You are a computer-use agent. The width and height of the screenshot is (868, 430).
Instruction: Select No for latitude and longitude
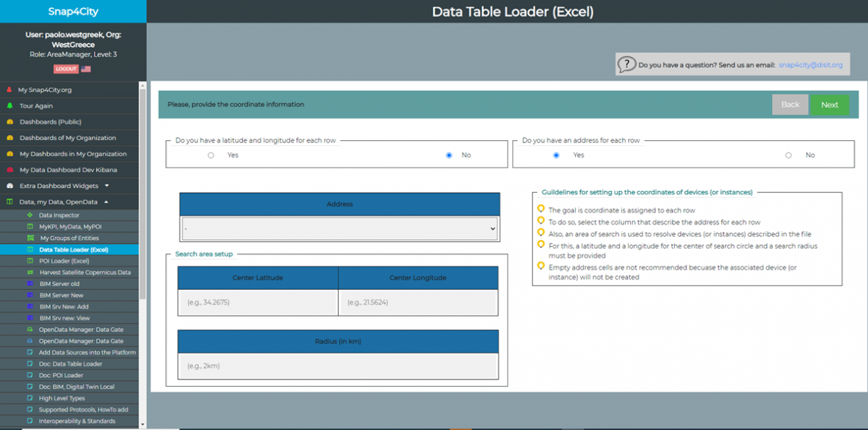pyautogui.click(x=449, y=155)
